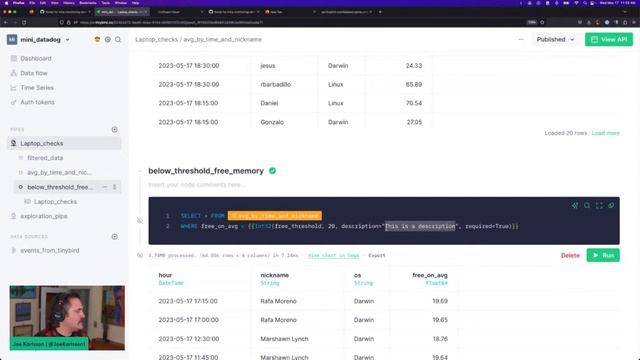
Task: Click the 'This is a description' text in SQL
Action: pos(420,226)
